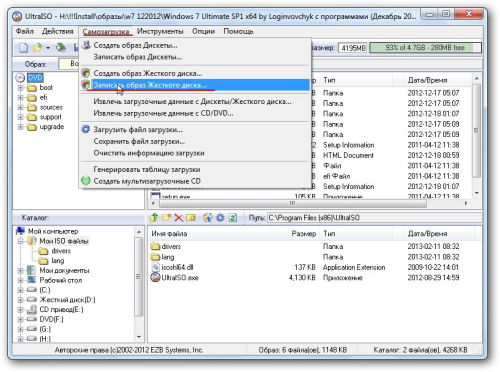Choose Извлечь загрузочные данные с Дискеты/Жесткого диска
The height and width of the screenshot is (372, 500).
(195, 101)
